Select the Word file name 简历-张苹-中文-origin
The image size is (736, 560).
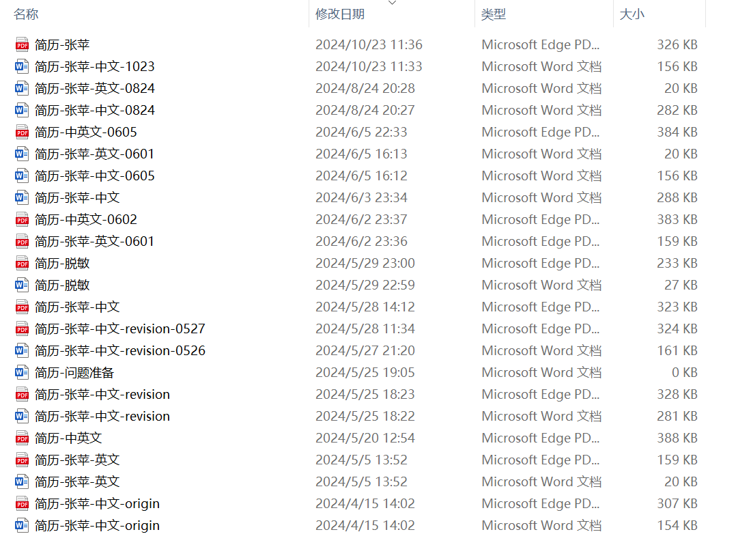pos(97,526)
